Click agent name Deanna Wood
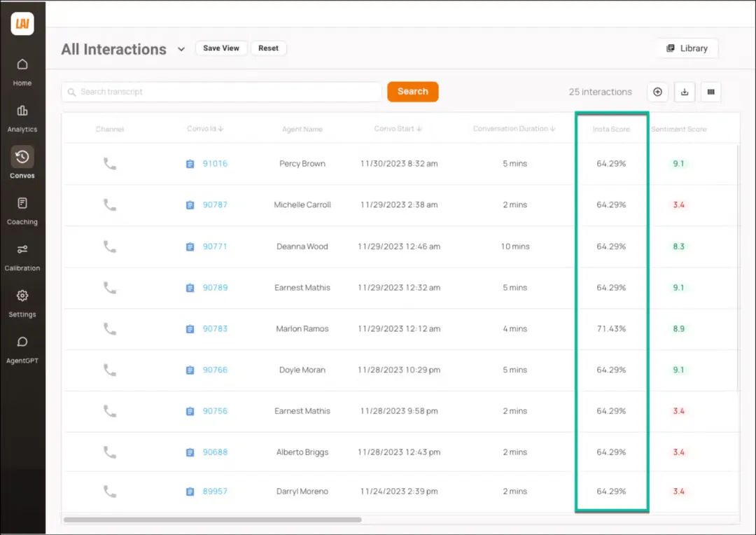 pos(302,246)
